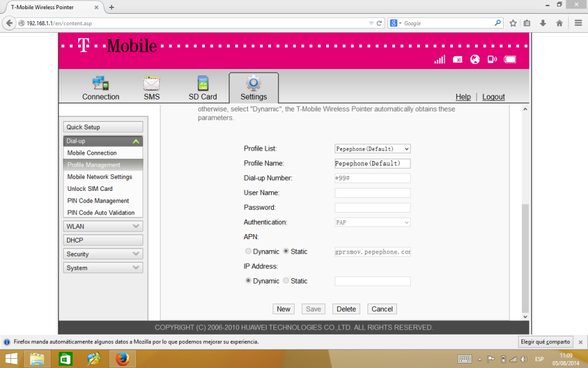Click Firefox downloads arrow icon
Screen dimensions: 588x368
point(543,24)
